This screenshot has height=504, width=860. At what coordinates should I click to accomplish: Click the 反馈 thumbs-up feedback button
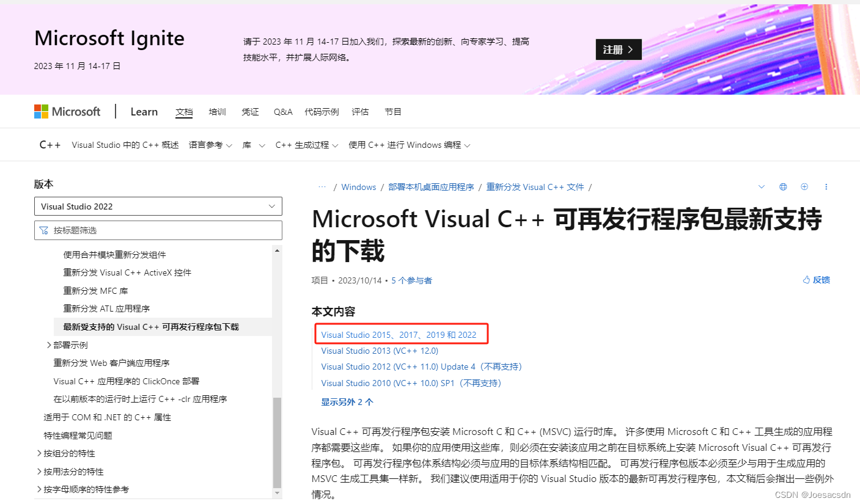[816, 280]
